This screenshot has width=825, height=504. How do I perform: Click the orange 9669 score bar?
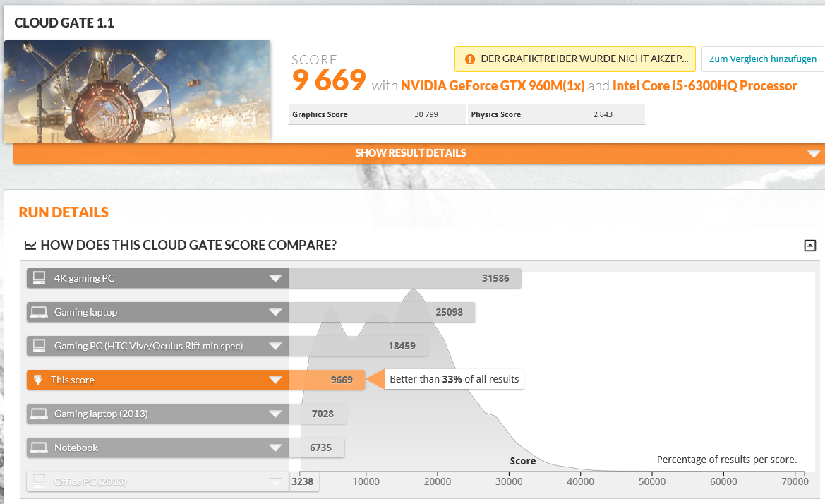pyautogui.click(x=327, y=380)
